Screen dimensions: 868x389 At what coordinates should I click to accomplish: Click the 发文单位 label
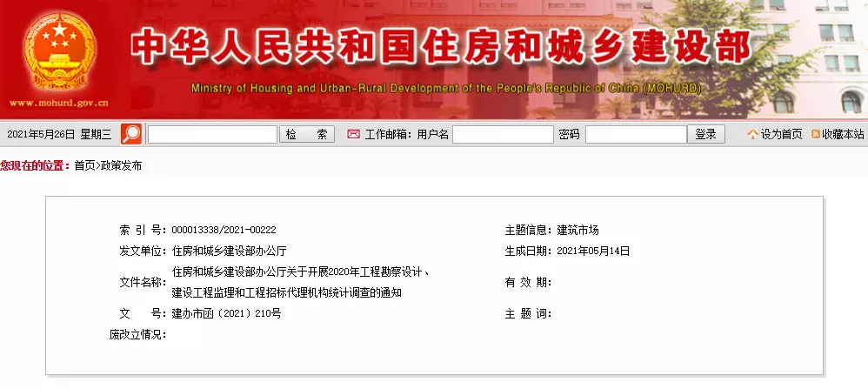point(143,251)
